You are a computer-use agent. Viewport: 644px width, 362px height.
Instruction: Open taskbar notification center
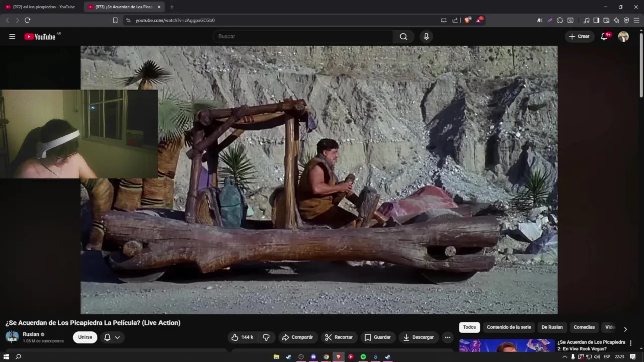pyautogui.click(x=633, y=357)
